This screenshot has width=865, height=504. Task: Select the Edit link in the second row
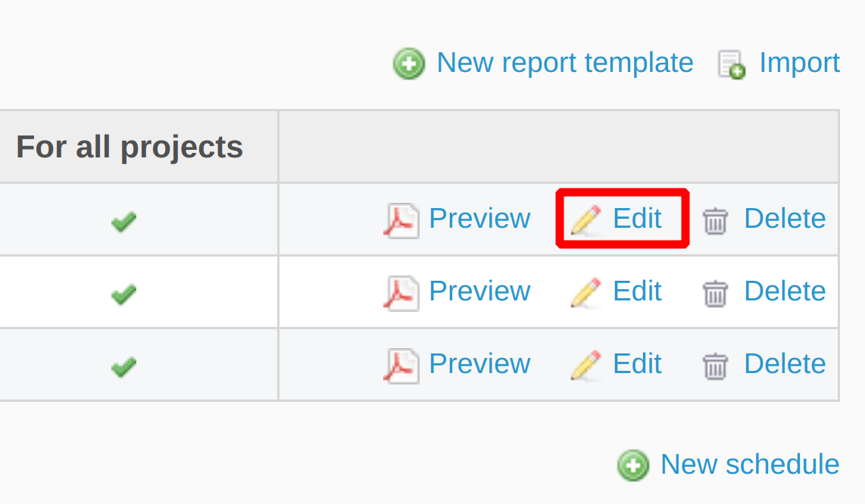pos(637,291)
